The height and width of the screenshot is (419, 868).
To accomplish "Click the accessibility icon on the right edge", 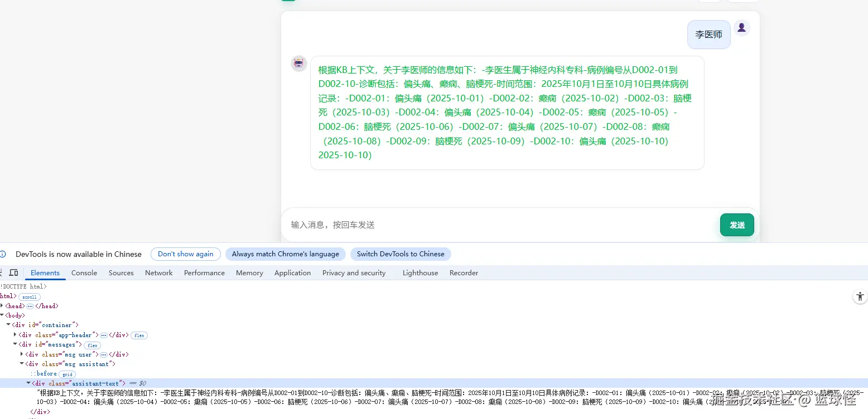I will [859, 297].
